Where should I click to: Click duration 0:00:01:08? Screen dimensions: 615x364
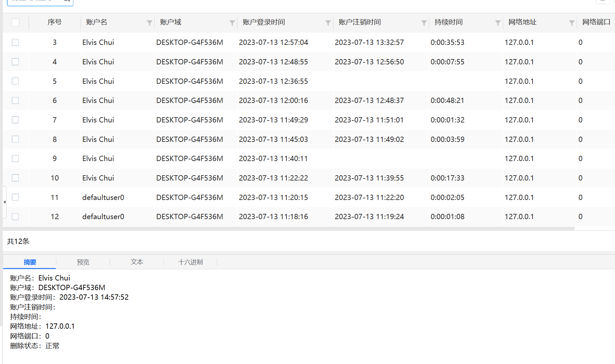pyautogui.click(x=447, y=216)
